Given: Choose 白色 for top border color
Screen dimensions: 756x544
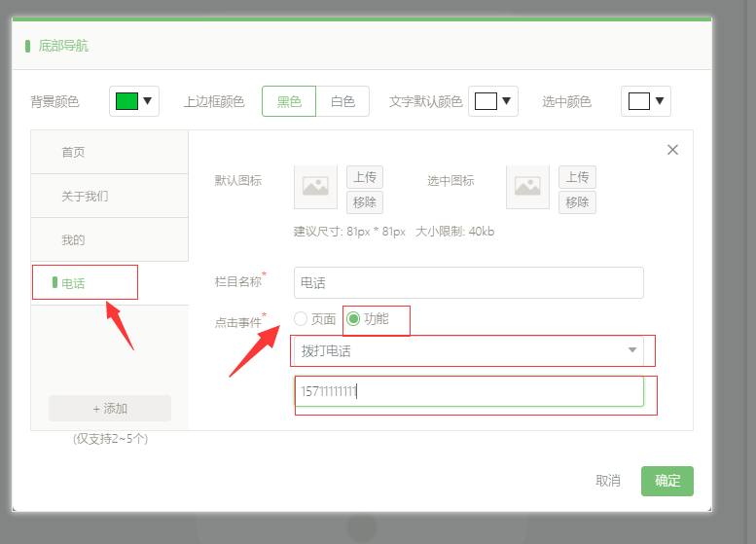Looking at the screenshot, I should [x=342, y=101].
